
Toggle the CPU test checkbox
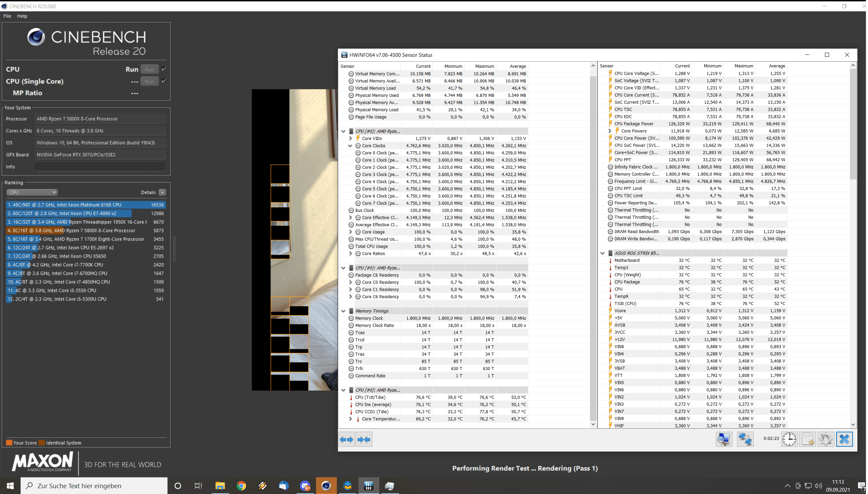pos(164,69)
